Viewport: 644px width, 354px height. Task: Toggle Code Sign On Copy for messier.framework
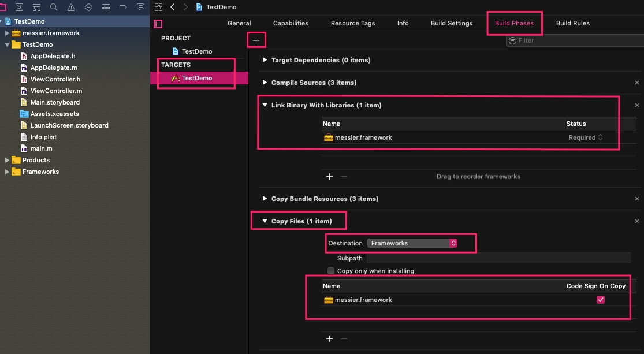coord(601,300)
